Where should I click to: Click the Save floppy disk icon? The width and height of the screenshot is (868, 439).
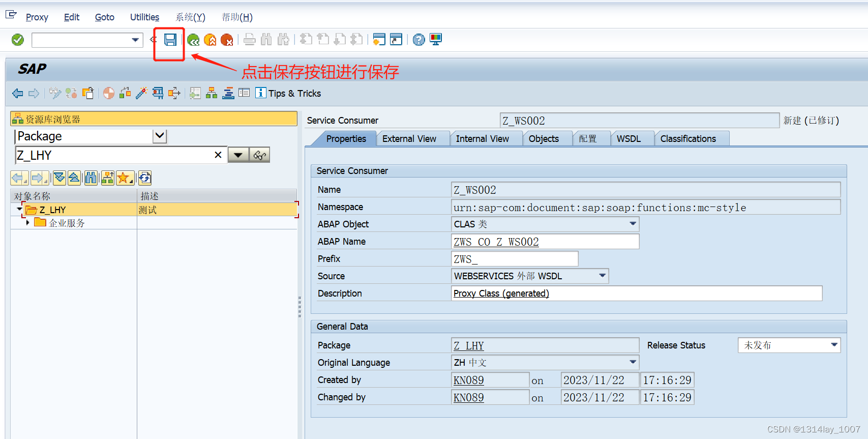[170, 40]
